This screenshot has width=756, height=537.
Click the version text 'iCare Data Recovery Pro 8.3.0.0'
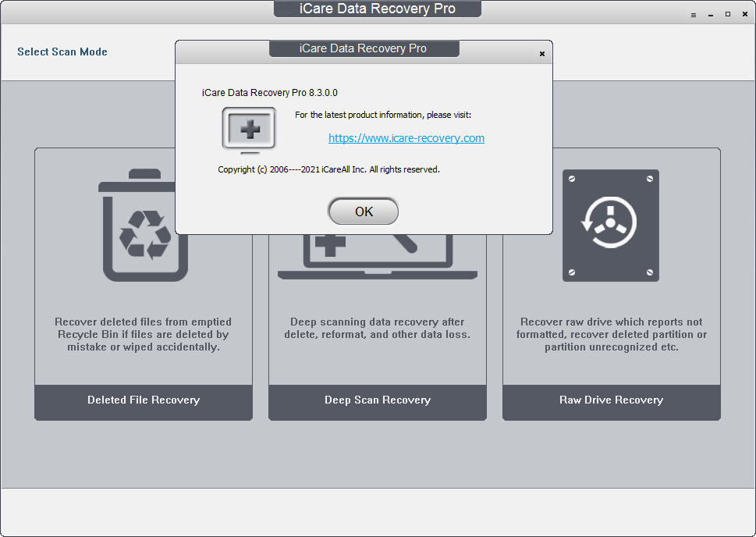tap(269, 93)
